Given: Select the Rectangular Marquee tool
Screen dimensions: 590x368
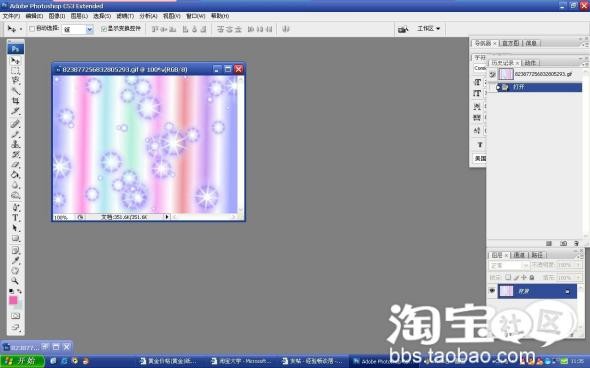Looking at the screenshot, I should 15,70.
